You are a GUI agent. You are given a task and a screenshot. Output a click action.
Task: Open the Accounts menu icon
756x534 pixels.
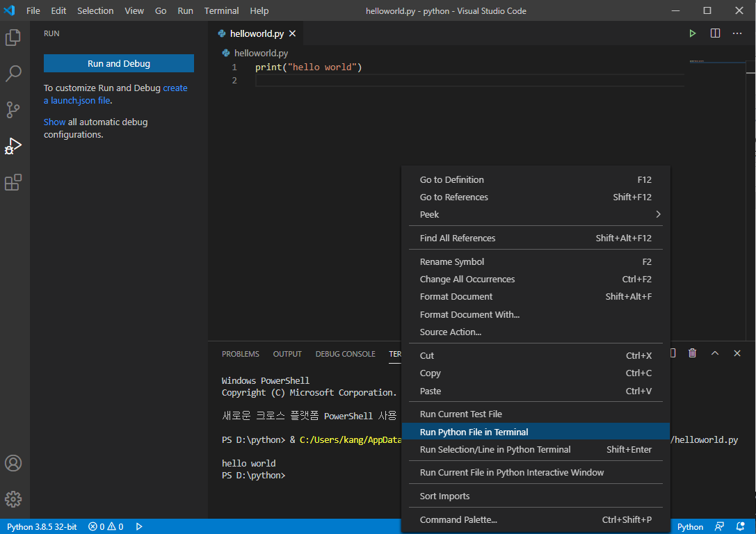13,463
